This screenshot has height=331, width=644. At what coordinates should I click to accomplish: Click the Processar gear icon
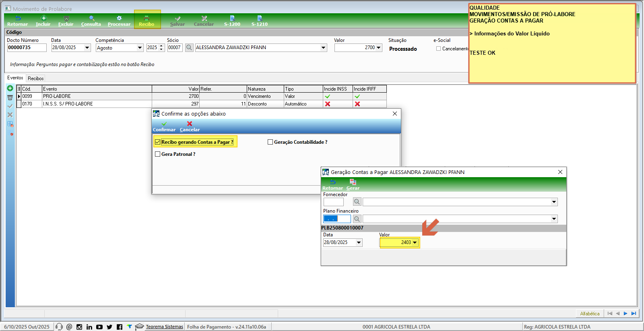(119, 19)
